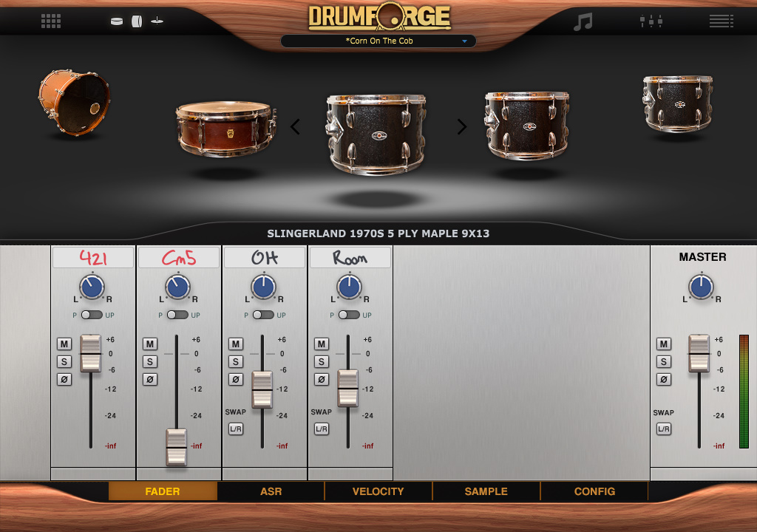Open the mixer sliders icon
This screenshot has width=757, height=532.
point(651,21)
